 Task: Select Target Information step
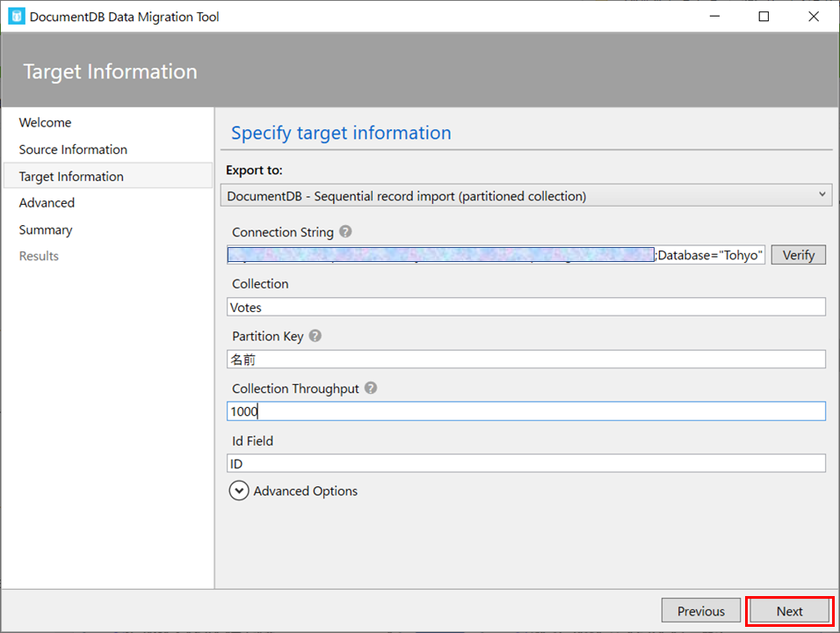(108, 176)
